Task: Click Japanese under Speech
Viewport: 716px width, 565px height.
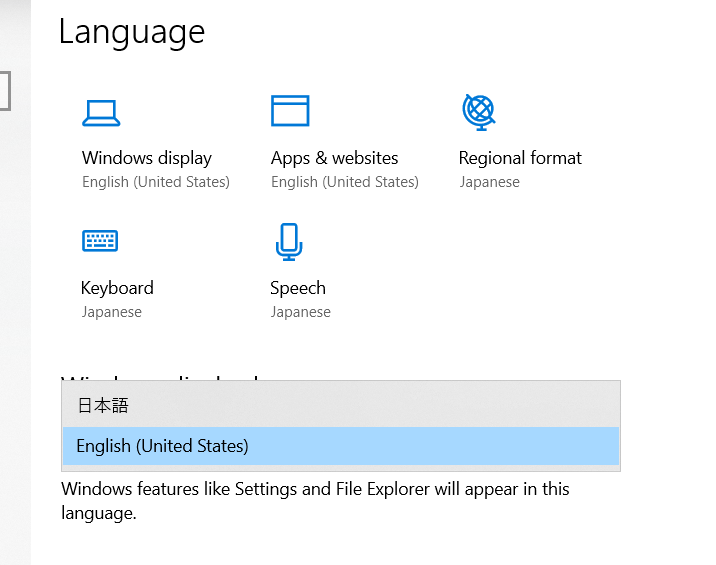Action: tap(300, 312)
